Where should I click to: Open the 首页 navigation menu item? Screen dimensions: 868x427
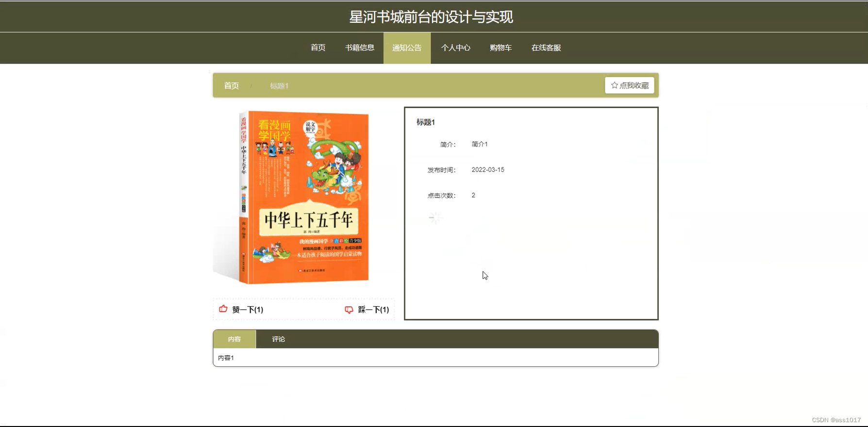[x=318, y=48]
